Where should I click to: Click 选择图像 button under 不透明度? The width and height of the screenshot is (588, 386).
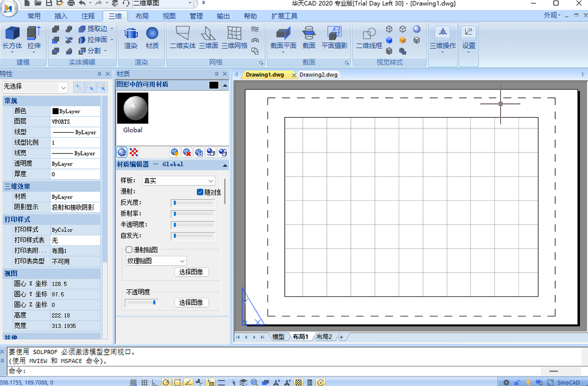pos(191,303)
